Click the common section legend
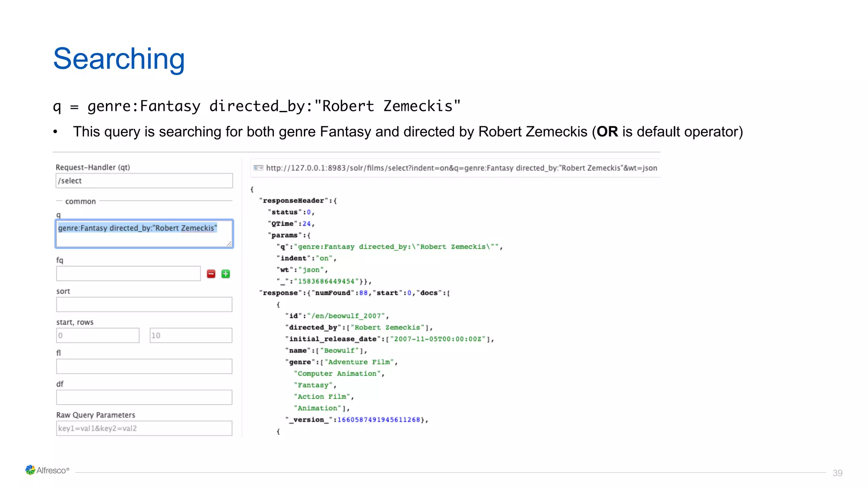The image size is (868, 488). pyautogui.click(x=81, y=202)
